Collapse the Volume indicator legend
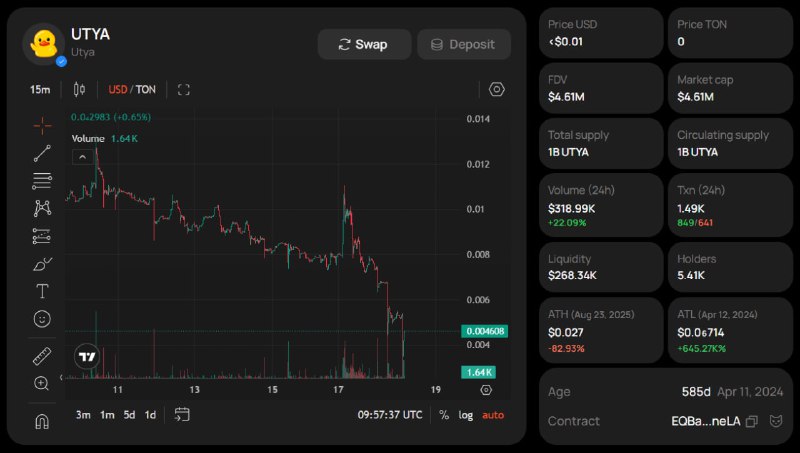This screenshot has height=453, width=800. coord(83,156)
